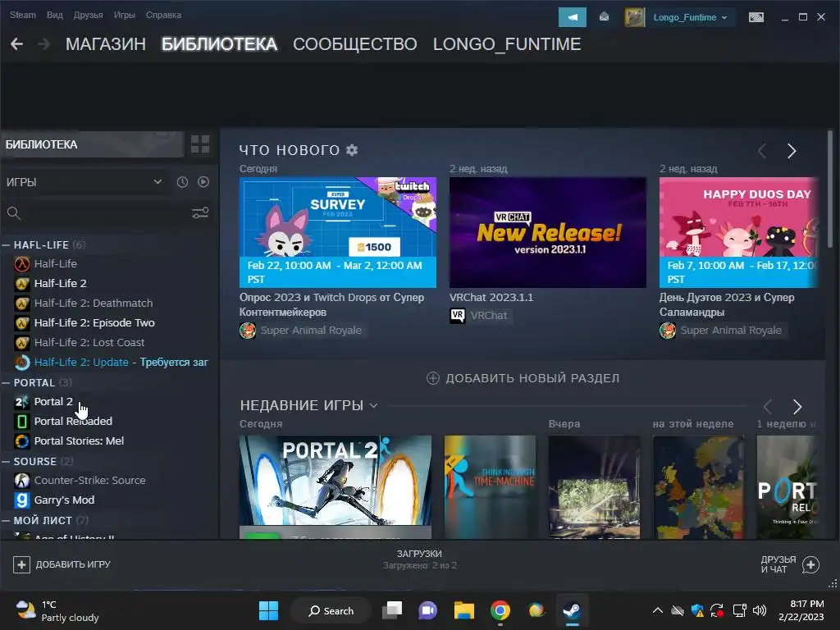
Task: Select Half-Life 2: Deathmatch entry
Action: pyautogui.click(x=94, y=304)
